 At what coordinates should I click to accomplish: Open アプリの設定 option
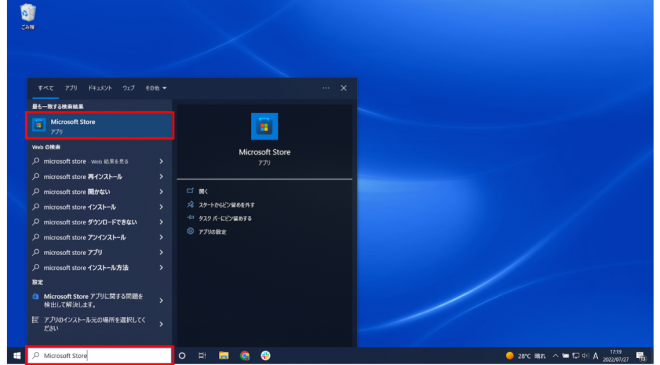pyautogui.click(x=212, y=232)
